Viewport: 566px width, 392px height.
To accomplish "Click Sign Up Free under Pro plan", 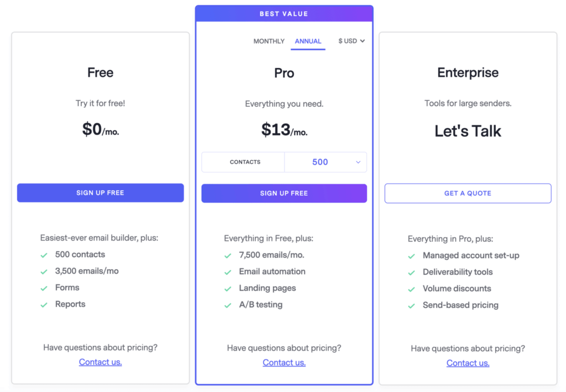I will 284,193.
